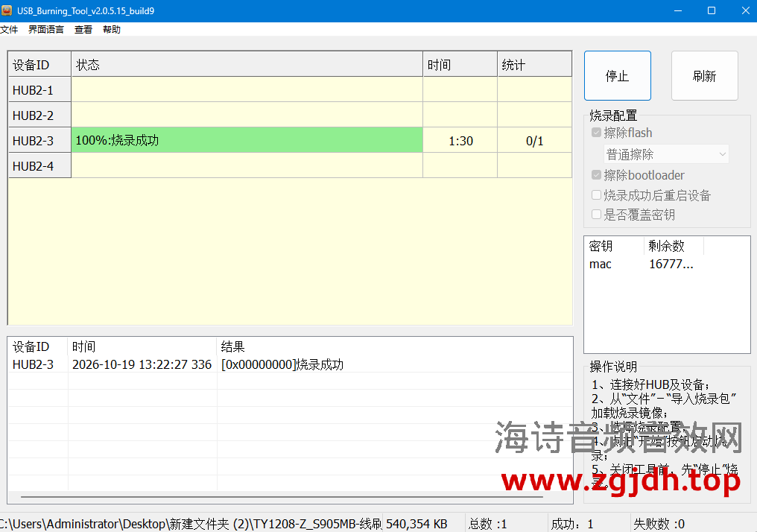Click the image file path in status bar
This screenshot has width=757, height=532.
point(191,524)
